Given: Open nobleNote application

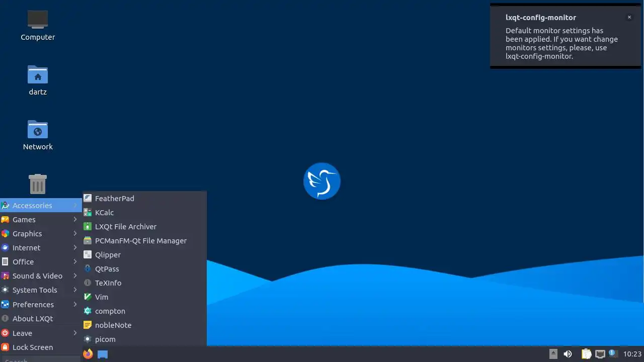Looking at the screenshot, I should coord(144,325).
